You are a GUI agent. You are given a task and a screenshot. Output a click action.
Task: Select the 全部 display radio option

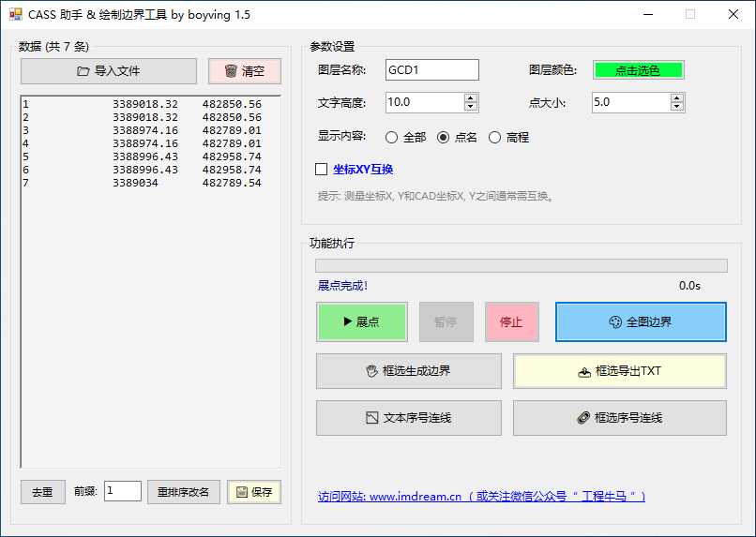[x=392, y=138]
